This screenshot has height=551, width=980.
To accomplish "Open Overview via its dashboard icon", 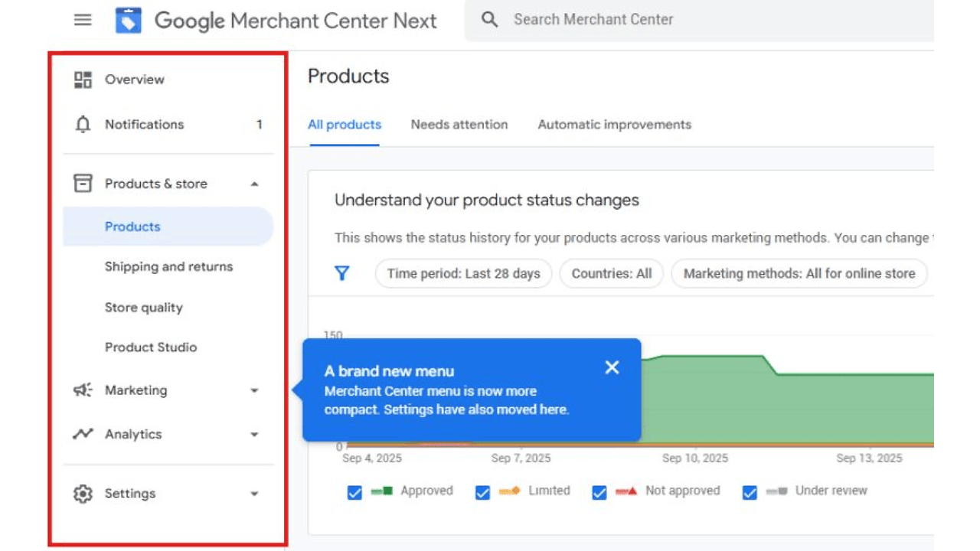I will pos(83,80).
